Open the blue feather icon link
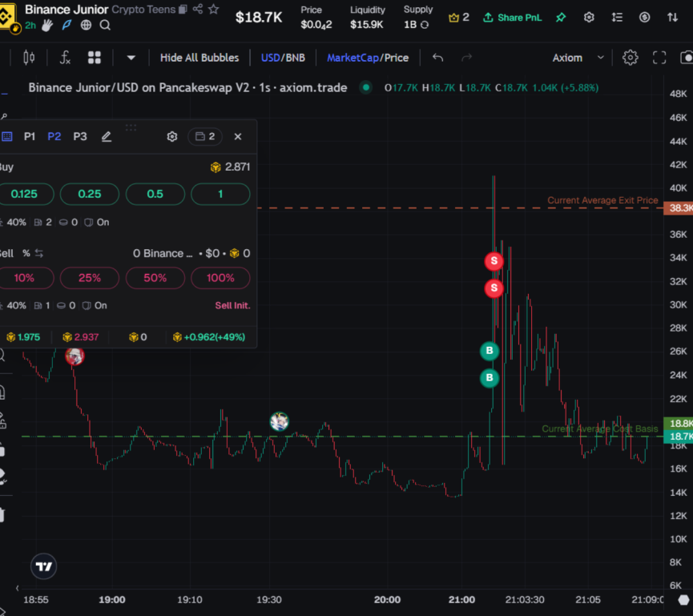693x616 pixels. (x=66, y=25)
